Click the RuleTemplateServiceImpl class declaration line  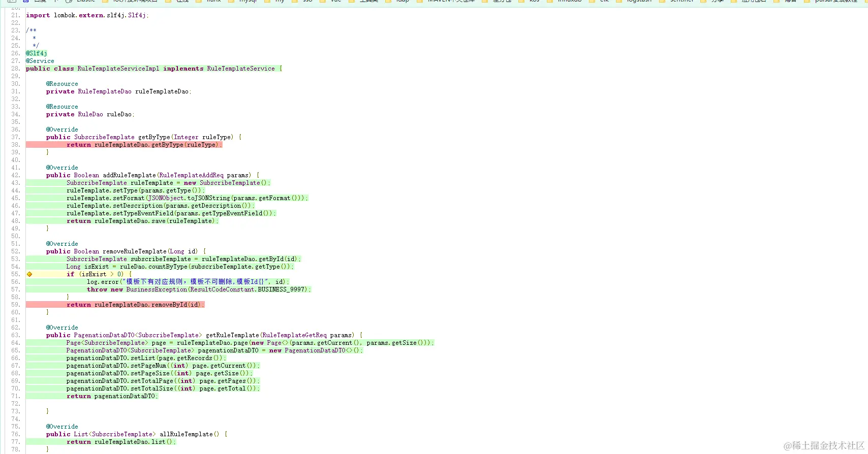point(154,69)
